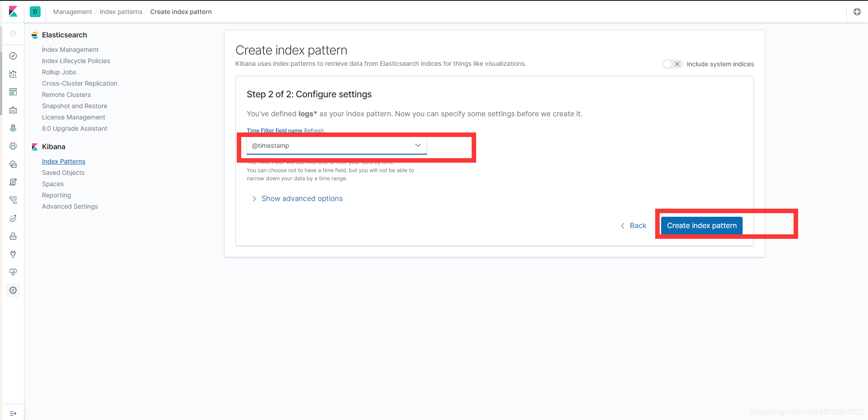Click 'Create index pattern' breadcrumb text
The width and height of the screenshot is (868, 420).
[181, 12]
